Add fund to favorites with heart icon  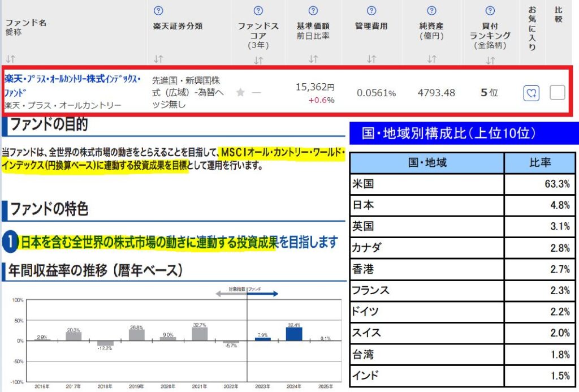[532, 93]
